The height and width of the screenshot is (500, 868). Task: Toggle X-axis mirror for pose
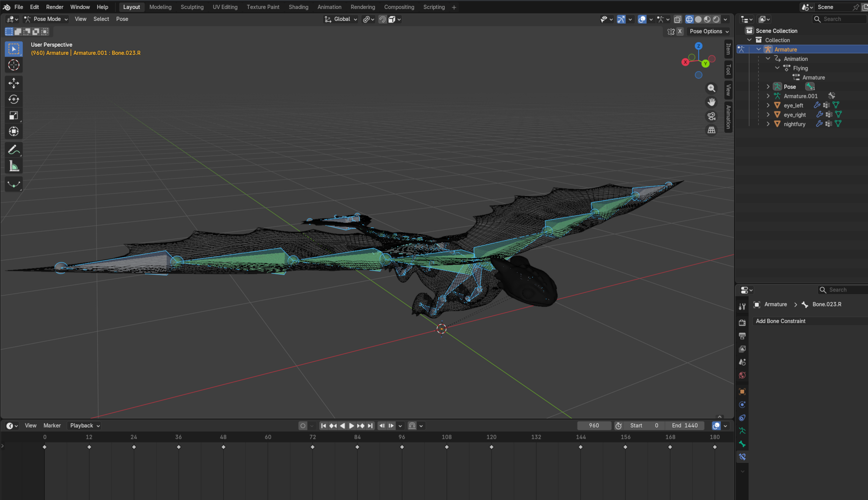pyautogui.click(x=679, y=31)
